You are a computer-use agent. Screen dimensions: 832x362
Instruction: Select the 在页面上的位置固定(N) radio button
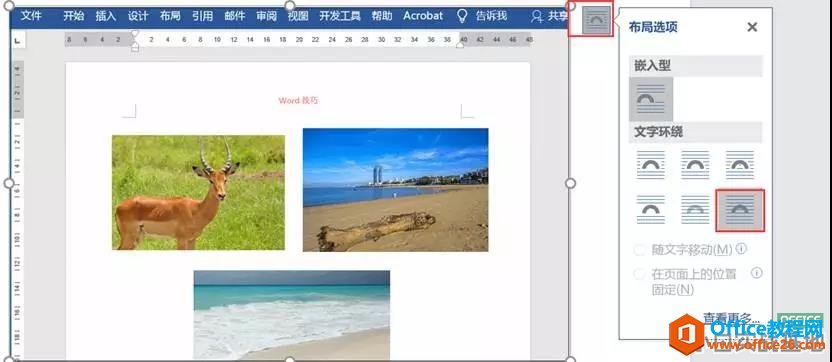[x=639, y=274]
